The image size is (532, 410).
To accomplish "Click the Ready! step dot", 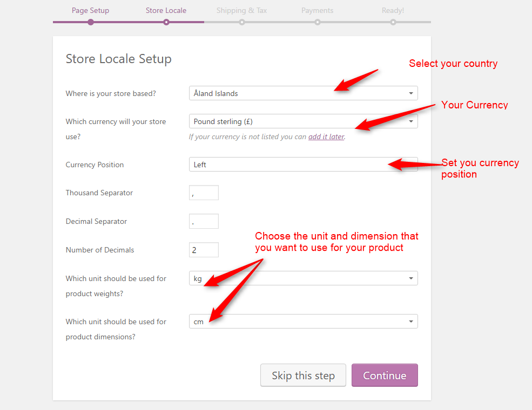I will pos(393,22).
